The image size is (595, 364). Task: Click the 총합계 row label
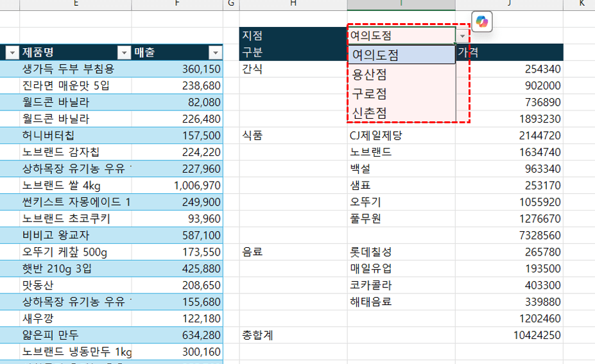(x=257, y=335)
